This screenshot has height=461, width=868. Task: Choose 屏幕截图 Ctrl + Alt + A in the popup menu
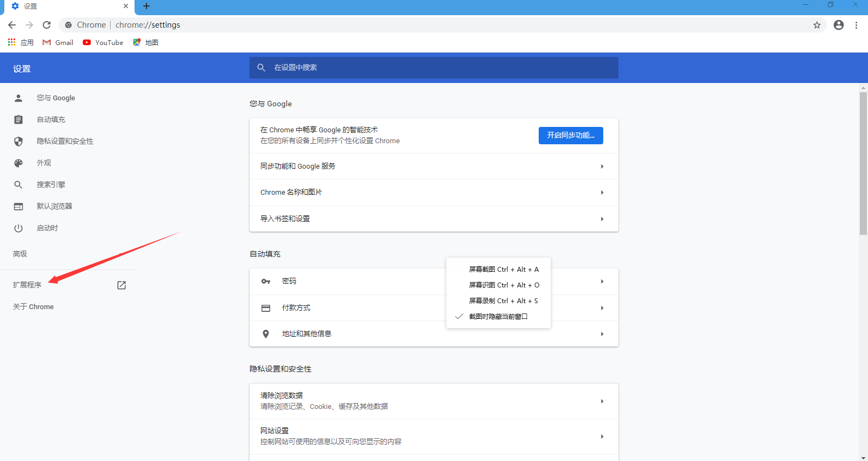coord(499,270)
